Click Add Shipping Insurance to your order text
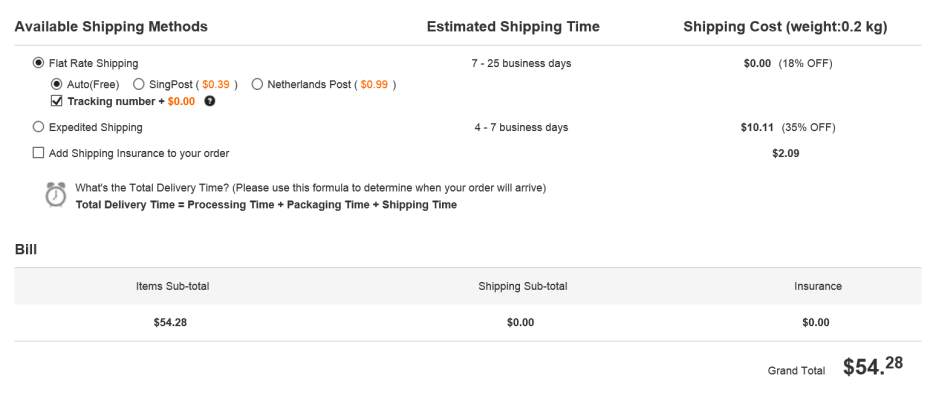The height and width of the screenshot is (398, 936). coord(139,153)
